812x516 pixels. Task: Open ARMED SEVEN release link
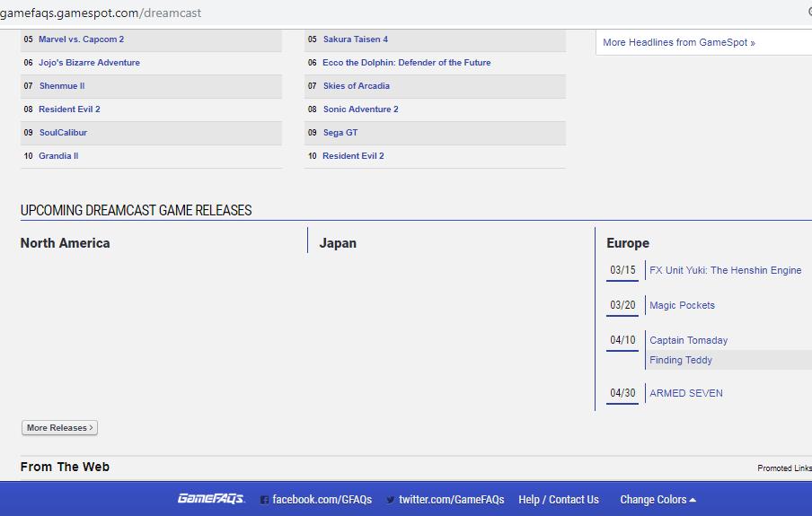click(x=686, y=393)
